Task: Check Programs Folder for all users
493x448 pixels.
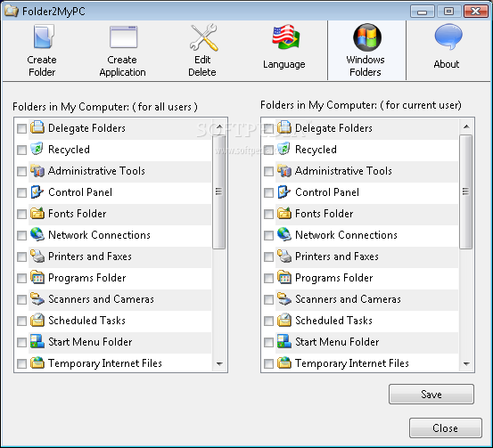Action: click(x=21, y=278)
